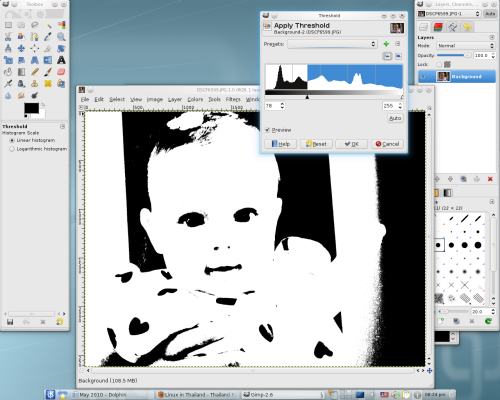
Task: Select the Rotate tool
Action: click(61, 48)
